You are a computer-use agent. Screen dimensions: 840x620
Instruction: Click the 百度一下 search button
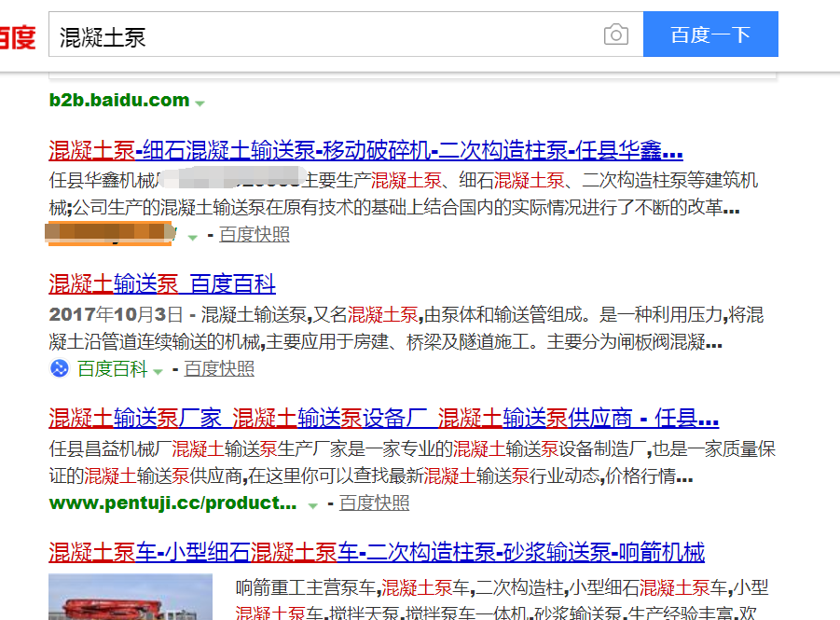click(x=710, y=34)
